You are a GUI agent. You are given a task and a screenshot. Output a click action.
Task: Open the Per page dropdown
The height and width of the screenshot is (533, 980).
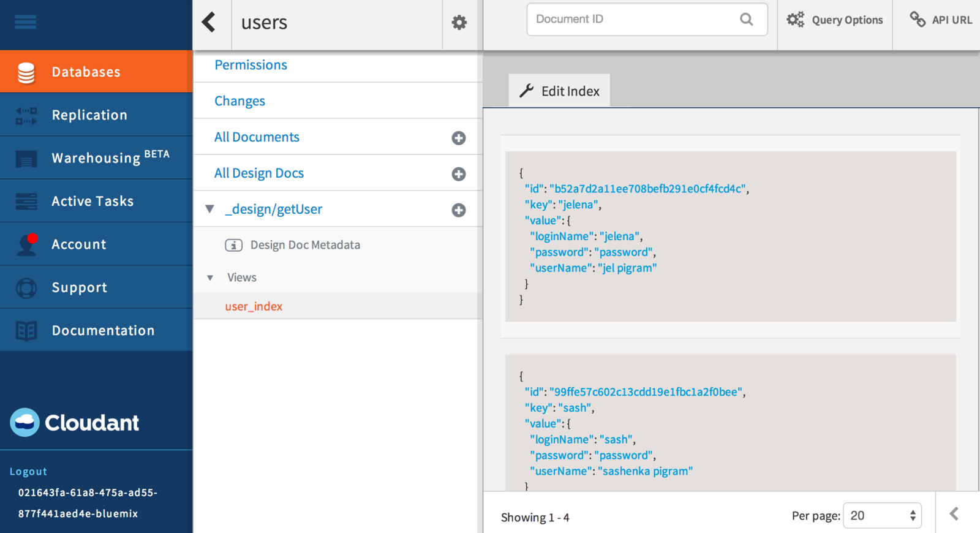pyautogui.click(x=882, y=516)
